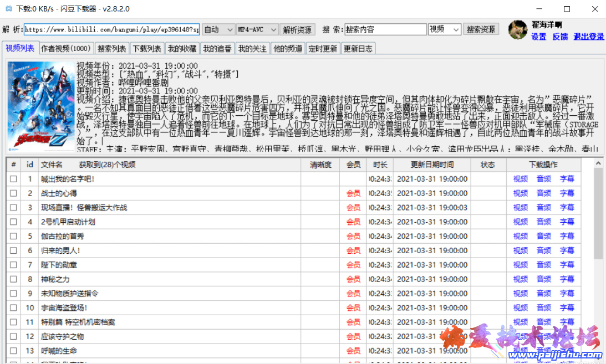Screen dimensions: 606x364
Task: Download 字幕 for 归来的男人!
Action: pyautogui.click(x=567, y=250)
